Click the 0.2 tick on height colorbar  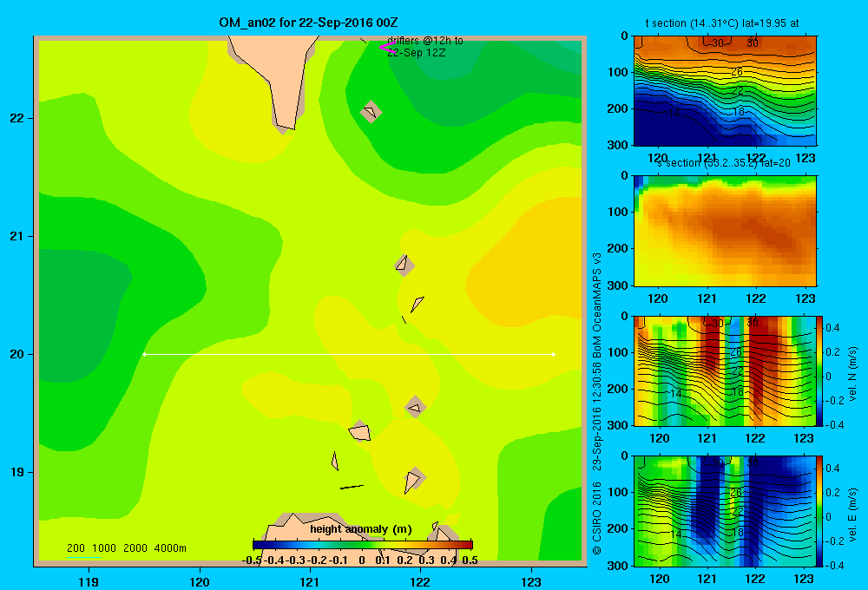click(x=404, y=560)
